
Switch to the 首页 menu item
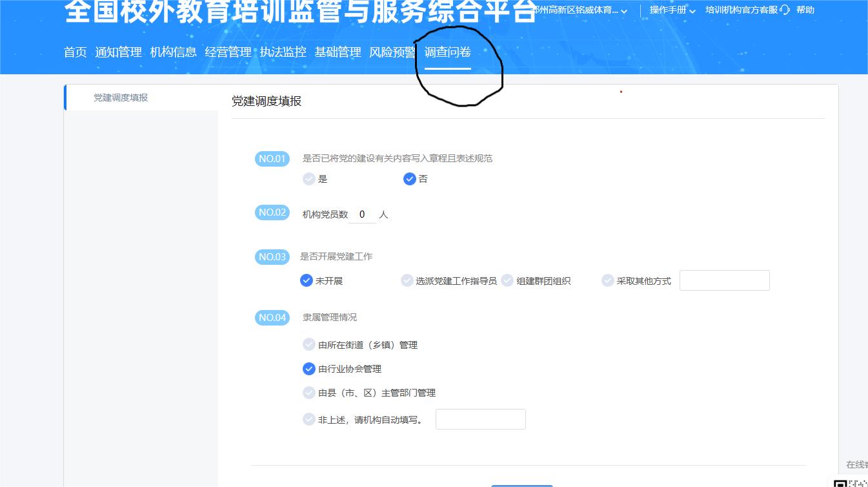[x=75, y=52]
